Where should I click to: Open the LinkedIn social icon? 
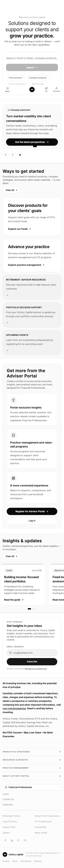point(12,840)
